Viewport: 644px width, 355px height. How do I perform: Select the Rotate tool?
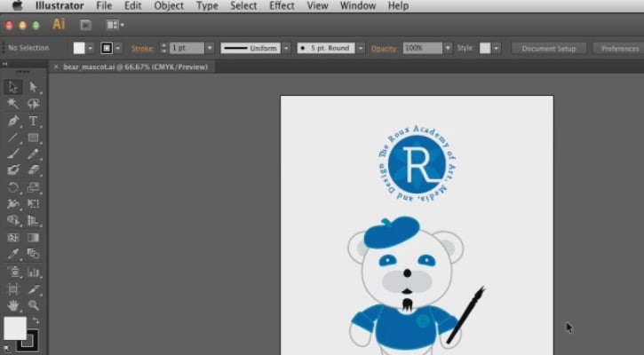click(13, 187)
